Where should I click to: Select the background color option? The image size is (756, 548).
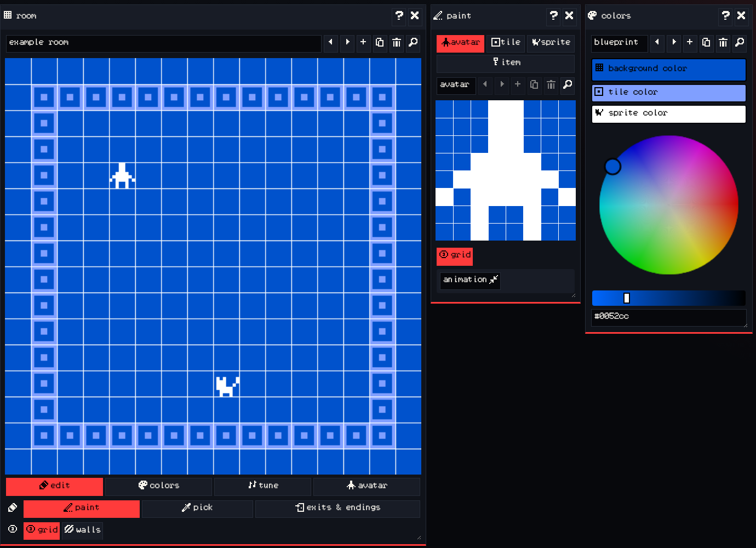click(x=669, y=70)
